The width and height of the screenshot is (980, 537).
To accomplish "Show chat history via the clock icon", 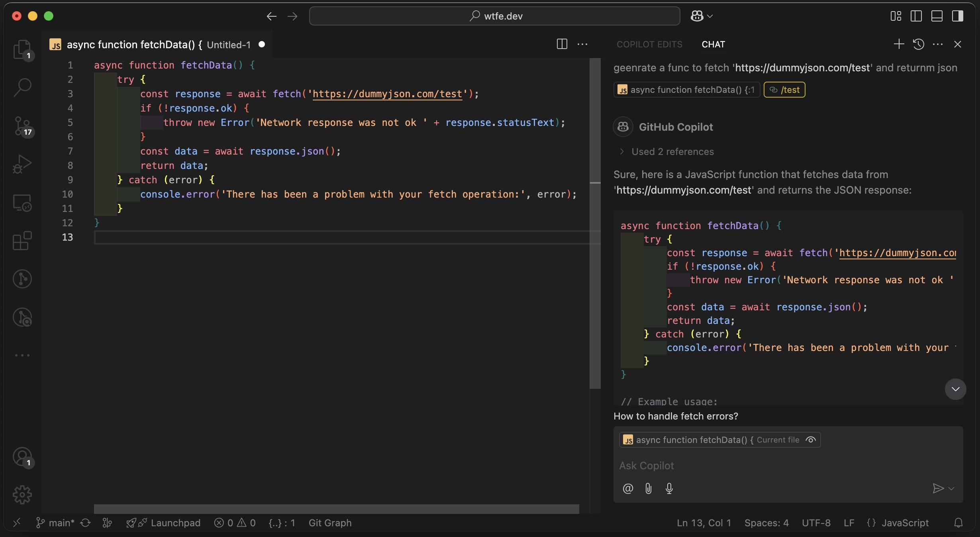I will 919,44.
